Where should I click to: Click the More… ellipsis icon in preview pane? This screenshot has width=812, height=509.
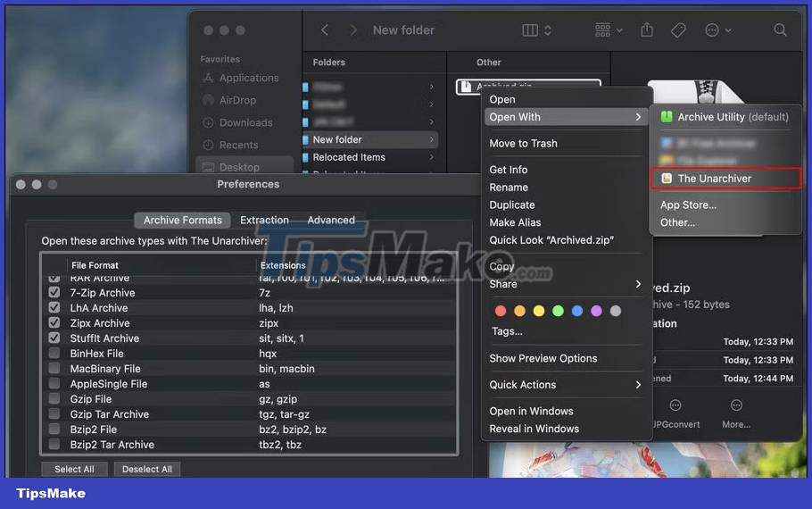736,405
